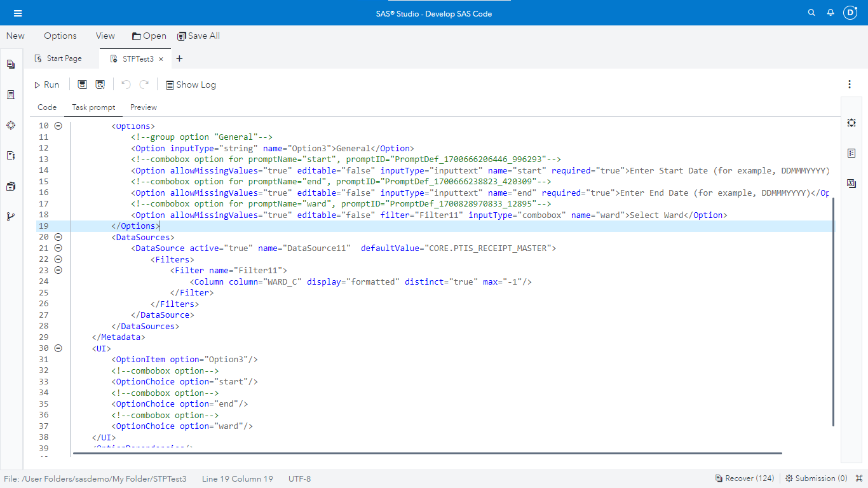Collapse the UI element fold at line 30
This screenshot has width=868, height=488.
point(58,348)
